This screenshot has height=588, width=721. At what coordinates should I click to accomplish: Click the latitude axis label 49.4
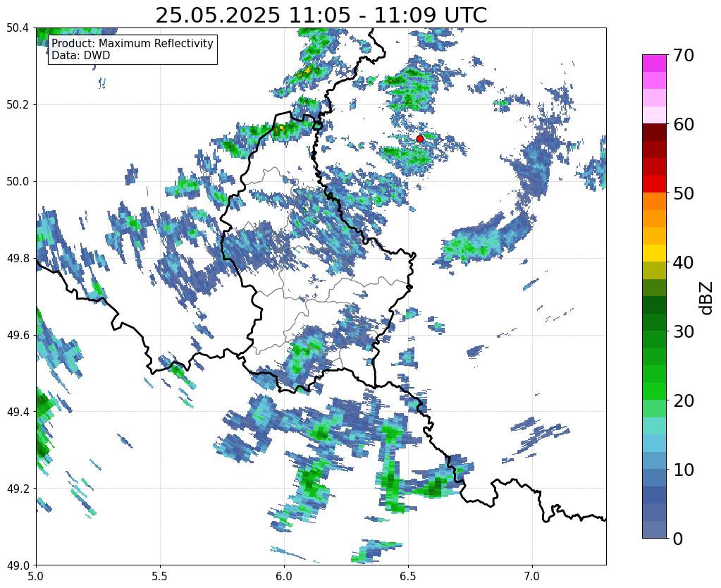18,411
